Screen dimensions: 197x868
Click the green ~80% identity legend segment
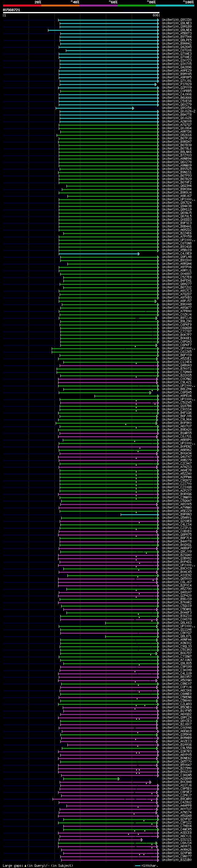(x=137, y=6)
